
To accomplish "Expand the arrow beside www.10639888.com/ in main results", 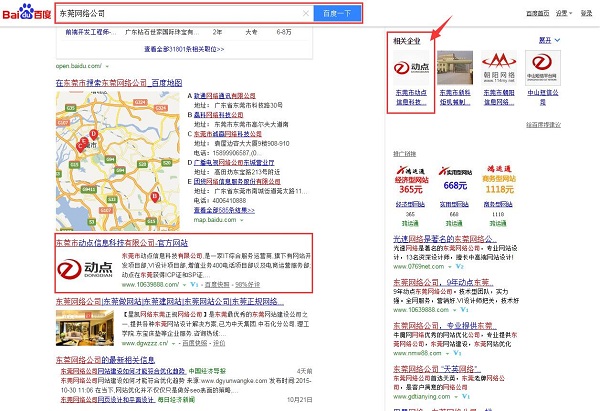I will [x=184, y=285].
